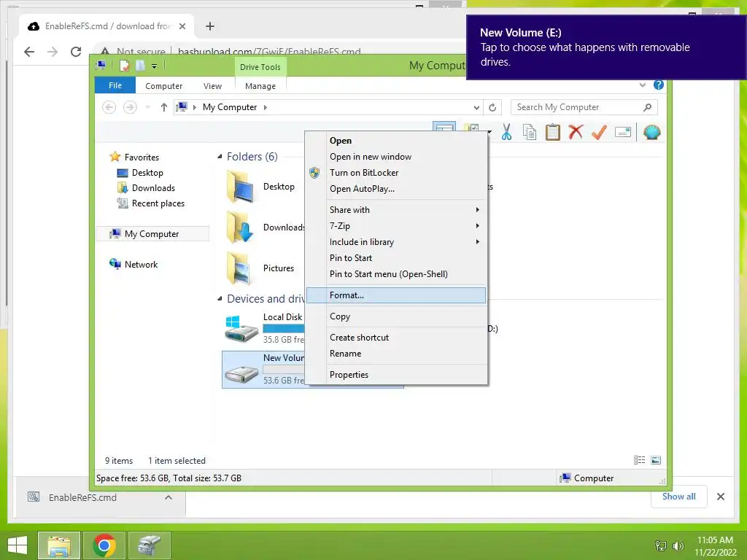
Task: Click the Cut scissors icon in the Explorer toolbar
Action: tap(506, 132)
